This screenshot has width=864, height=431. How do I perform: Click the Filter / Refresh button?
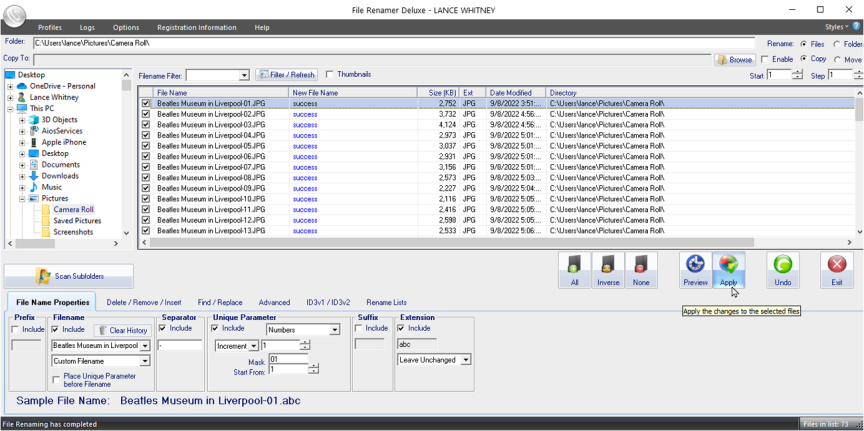(x=287, y=75)
